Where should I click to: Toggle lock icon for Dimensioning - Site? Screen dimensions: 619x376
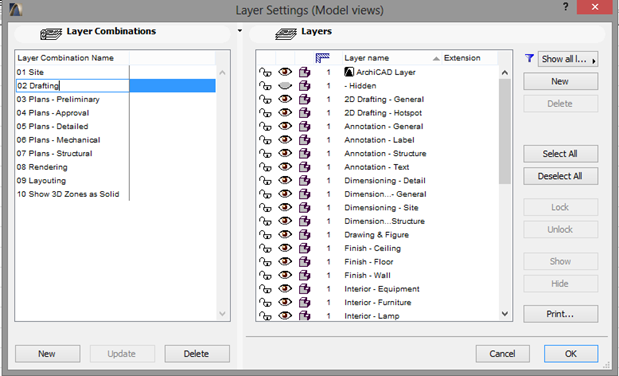[x=265, y=208]
